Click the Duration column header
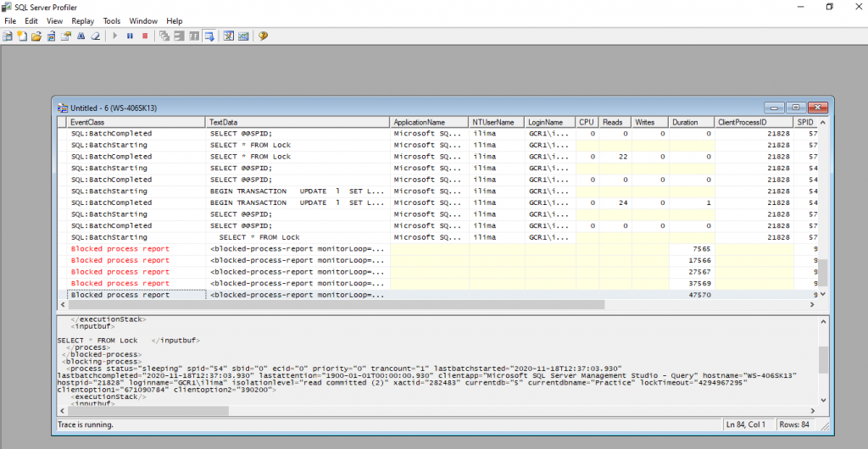 692,122
